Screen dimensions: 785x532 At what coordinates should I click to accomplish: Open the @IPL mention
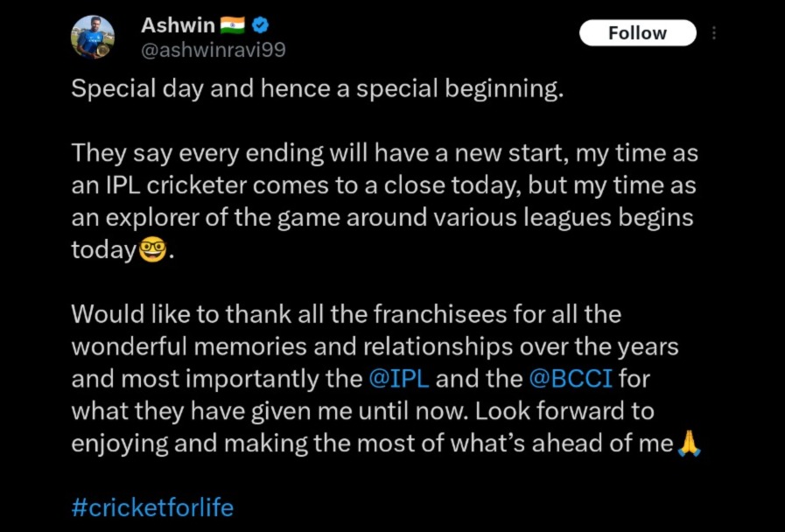click(x=398, y=379)
